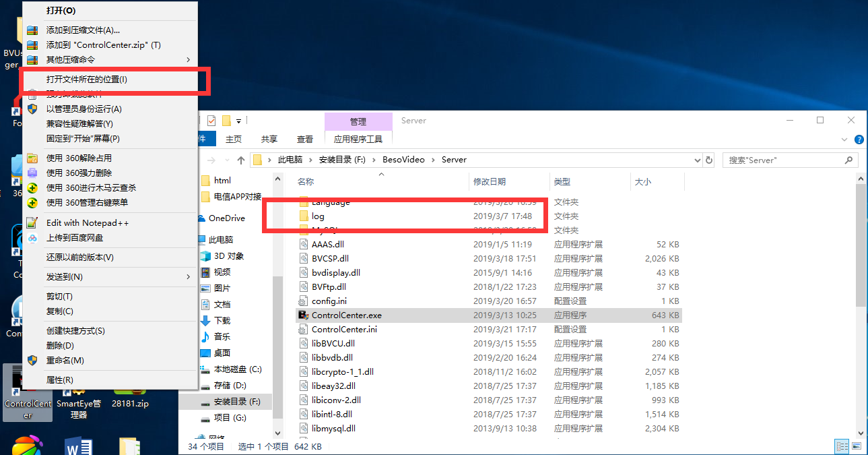Click 此电脑 in address breadcrumb
Viewport: 868px width, 455px height.
click(290, 160)
